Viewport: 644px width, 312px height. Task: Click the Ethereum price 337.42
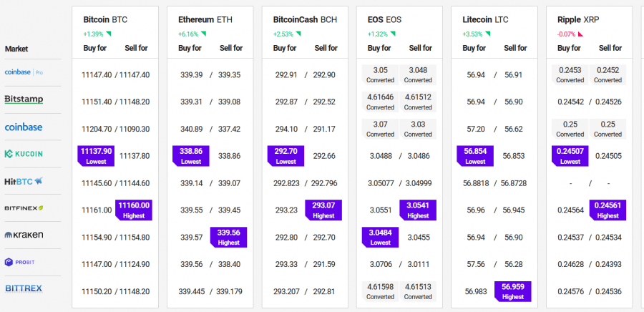pos(229,129)
